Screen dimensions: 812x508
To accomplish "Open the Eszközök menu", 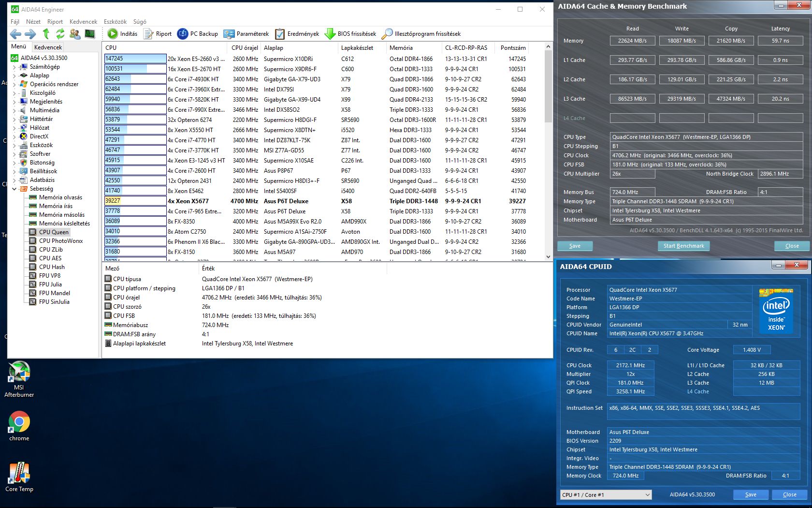I will pyautogui.click(x=115, y=22).
